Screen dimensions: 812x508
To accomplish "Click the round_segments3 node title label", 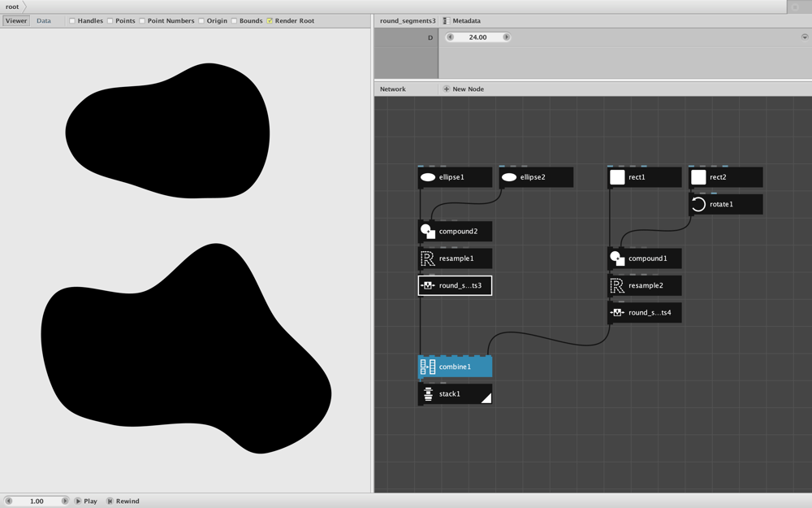I will pyautogui.click(x=408, y=21).
